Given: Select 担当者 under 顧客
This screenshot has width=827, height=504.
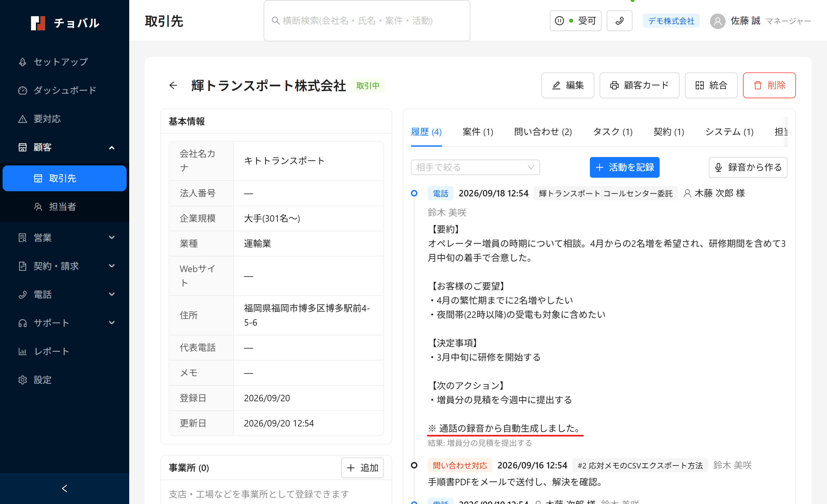Looking at the screenshot, I should [64, 207].
